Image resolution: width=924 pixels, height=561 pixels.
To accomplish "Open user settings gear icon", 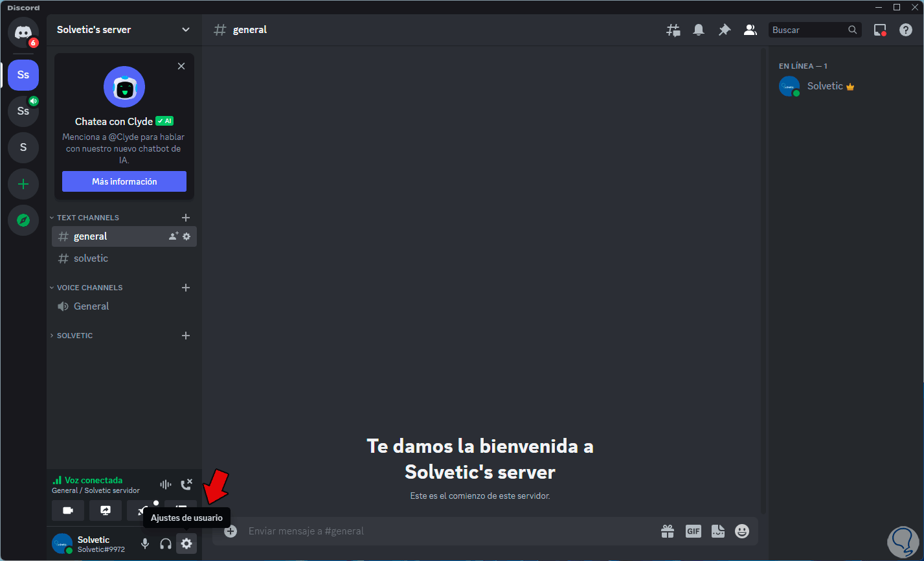I will coord(186,544).
